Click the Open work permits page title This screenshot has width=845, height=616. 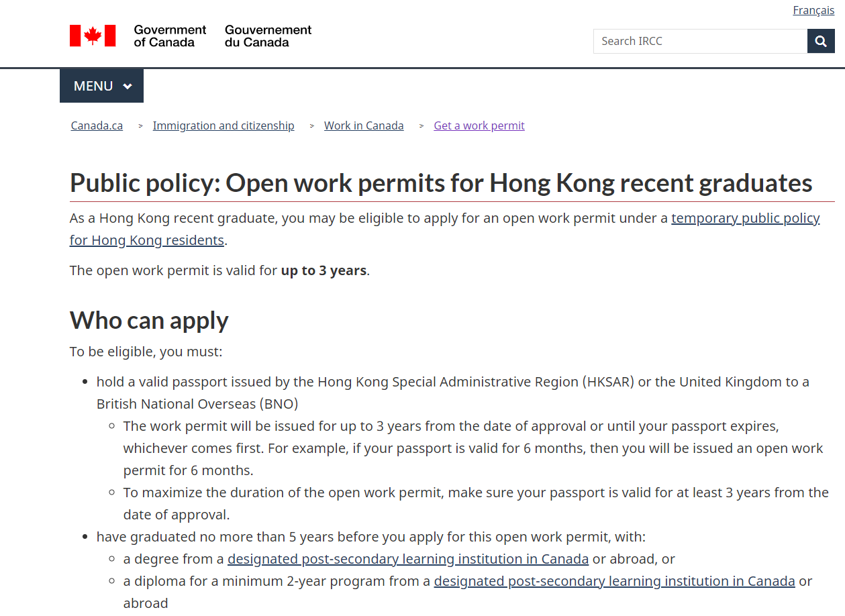pyautogui.click(x=441, y=183)
